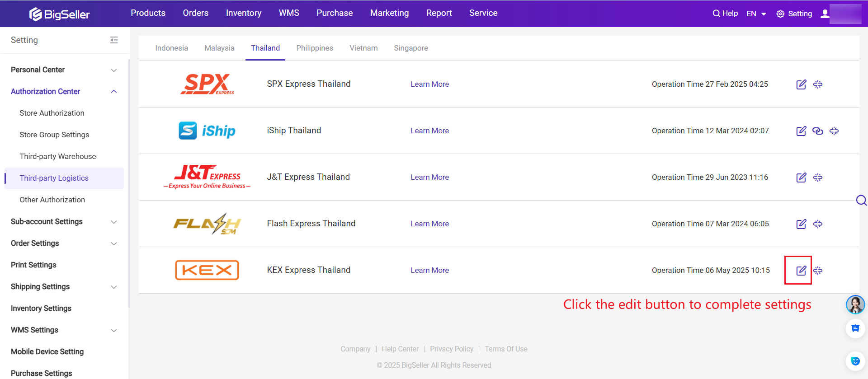Open customer support avatar chat

click(x=855, y=304)
